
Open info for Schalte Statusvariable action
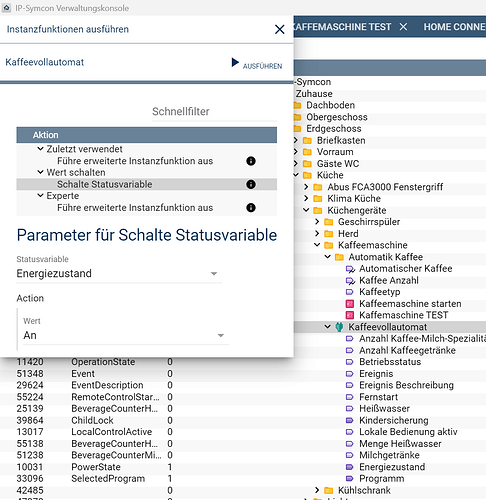(251, 184)
